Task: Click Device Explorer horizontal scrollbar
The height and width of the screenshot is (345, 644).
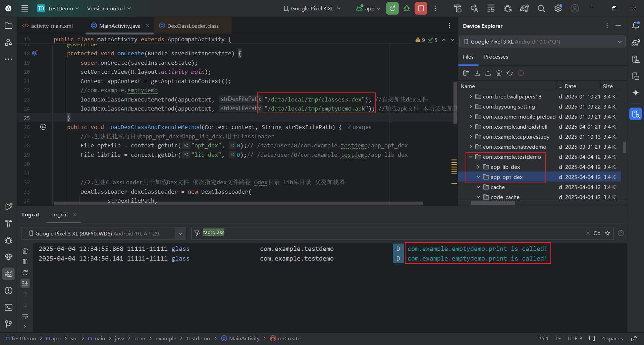Action: pyautogui.click(x=493, y=203)
